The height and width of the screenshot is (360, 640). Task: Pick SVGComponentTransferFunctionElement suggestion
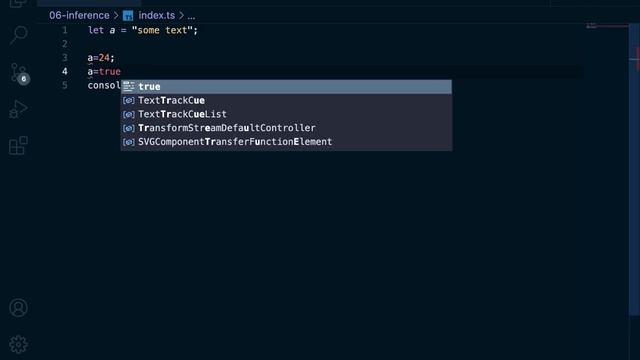[x=286, y=142]
